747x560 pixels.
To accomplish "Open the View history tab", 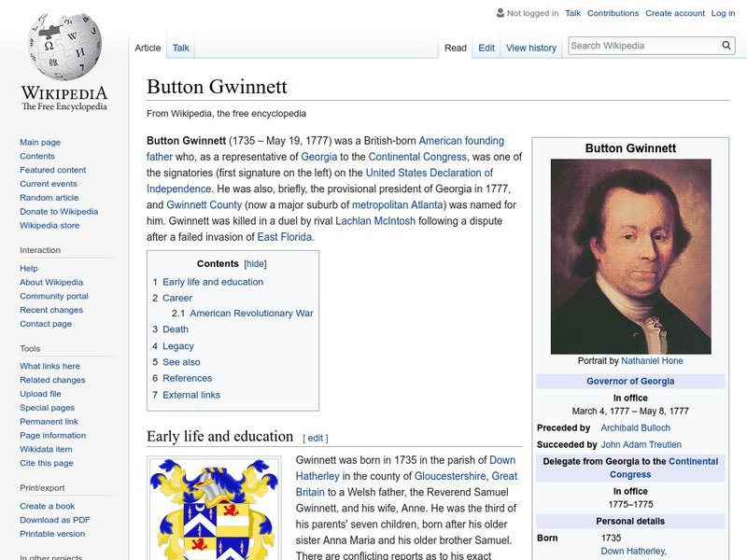I will pyautogui.click(x=530, y=47).
